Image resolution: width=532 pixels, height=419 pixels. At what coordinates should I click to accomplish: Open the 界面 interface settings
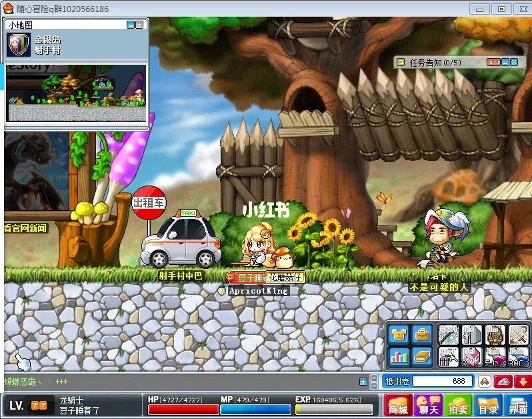click(x=517, y=406)
